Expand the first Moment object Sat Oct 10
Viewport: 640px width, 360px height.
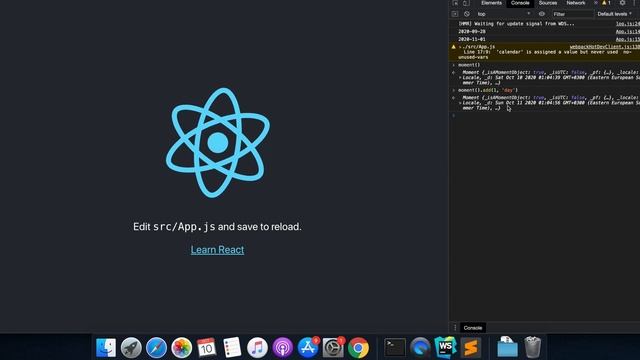click(x=460, y=78)
